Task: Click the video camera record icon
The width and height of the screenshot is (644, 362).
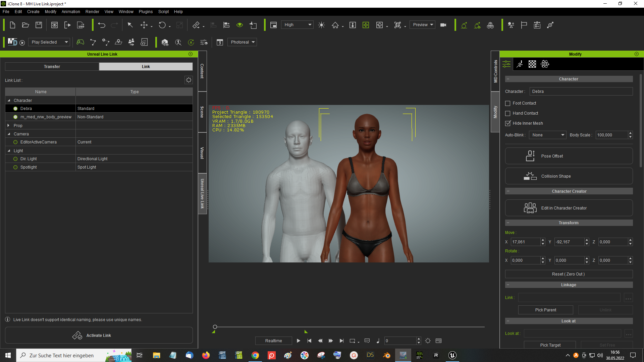Action: [443, 25]
